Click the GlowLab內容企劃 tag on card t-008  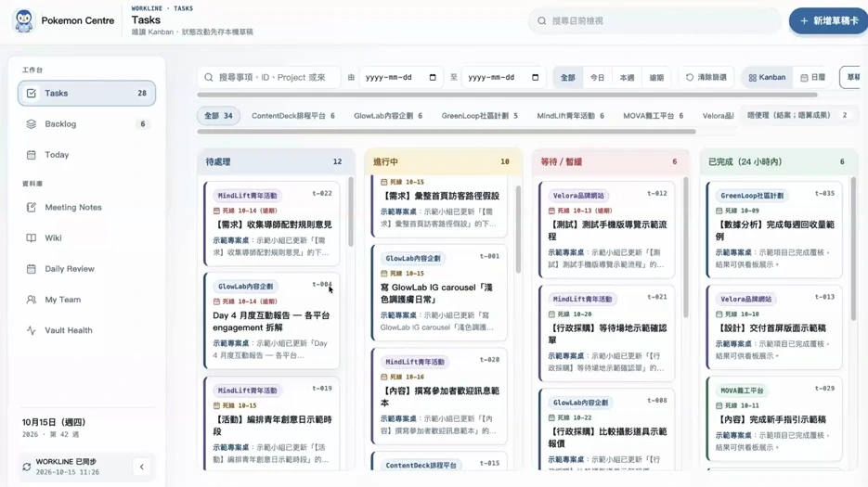580,403
